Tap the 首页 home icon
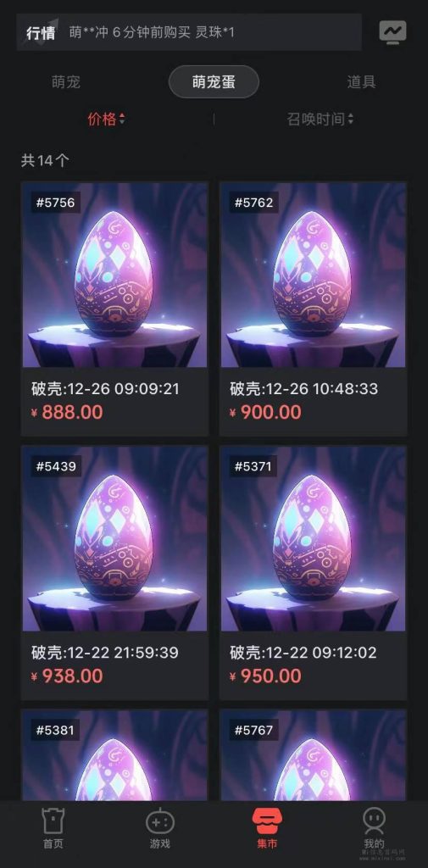 point(53,821)
